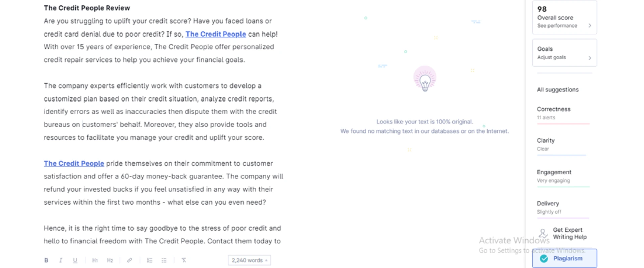Open The Credit People link in first paragraph
Screen dimensions: 644x268
(216, 34)
